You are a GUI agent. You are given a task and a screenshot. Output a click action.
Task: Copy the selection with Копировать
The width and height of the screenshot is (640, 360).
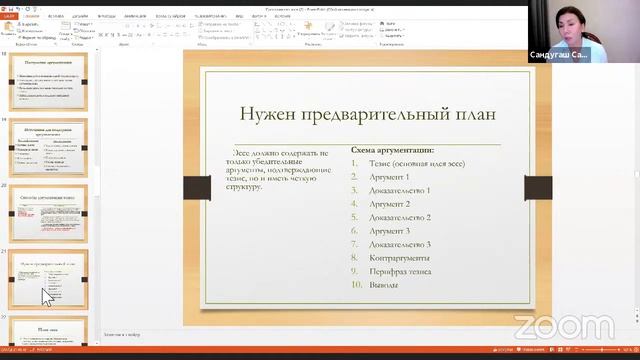30,31
